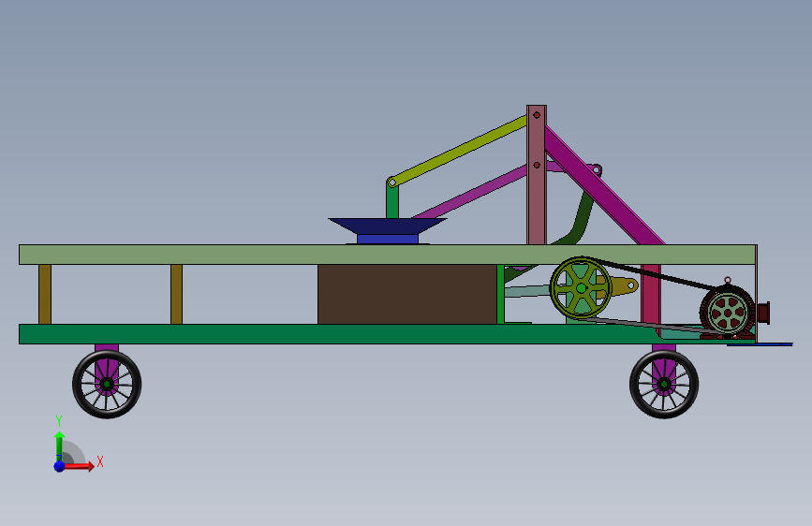Select the large olive spoked pulley wheel

pos(581,288)
